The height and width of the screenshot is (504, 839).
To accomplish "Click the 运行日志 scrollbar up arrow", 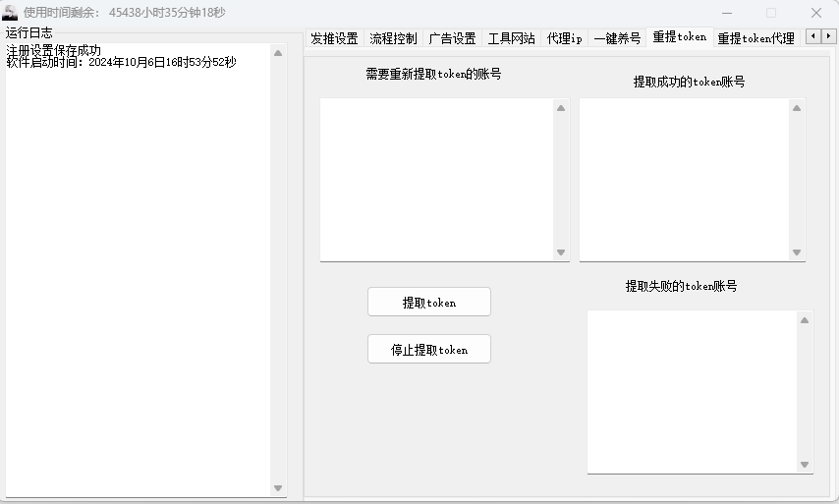I will tap(278, 53).
